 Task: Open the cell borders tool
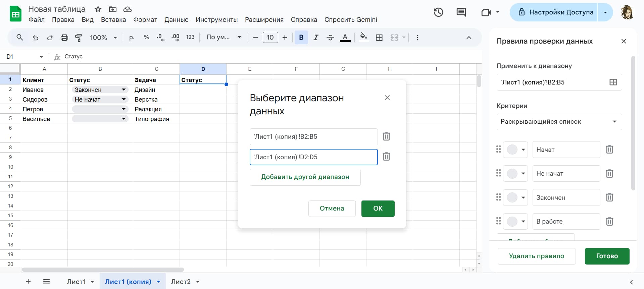(x=379, y=38)
